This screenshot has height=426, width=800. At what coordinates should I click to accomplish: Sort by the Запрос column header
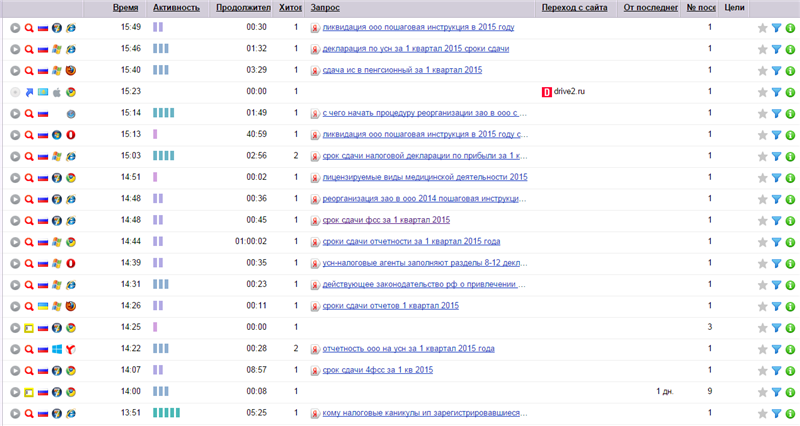click(x=325, y=8)
